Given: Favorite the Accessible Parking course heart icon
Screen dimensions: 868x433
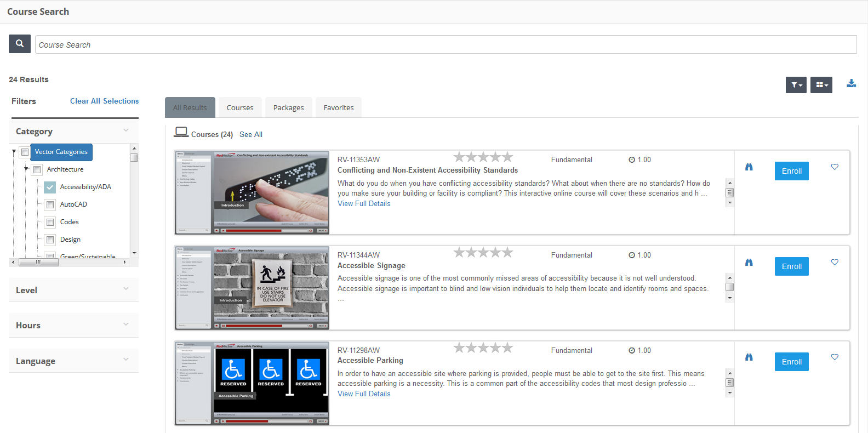Looking at the screenshot, I should (835, 357).
